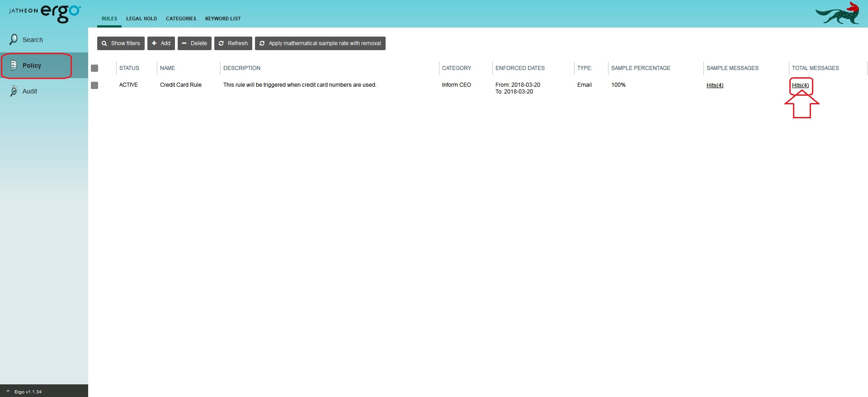Click the Add rule button
Screen dimensions: 868x397
(x=161, y=43)
